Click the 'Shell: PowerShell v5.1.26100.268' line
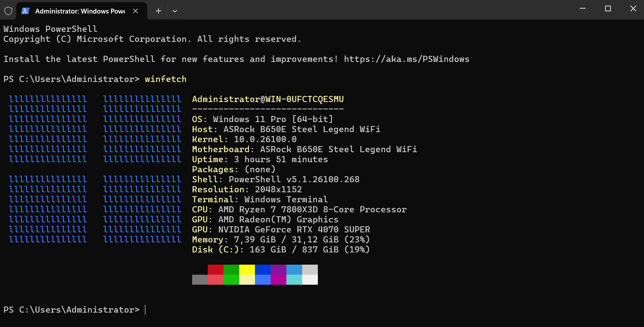This screenshot has width=644, height=327. (x=276, y=179)
